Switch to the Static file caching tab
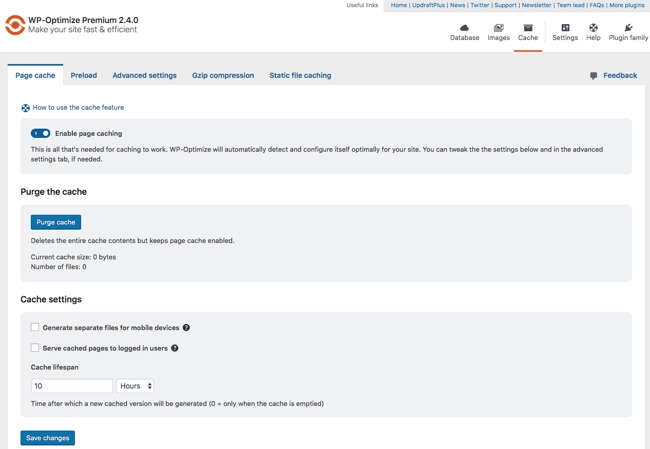Viewport: 650px width, 449px height. click(x=300, y=75)
